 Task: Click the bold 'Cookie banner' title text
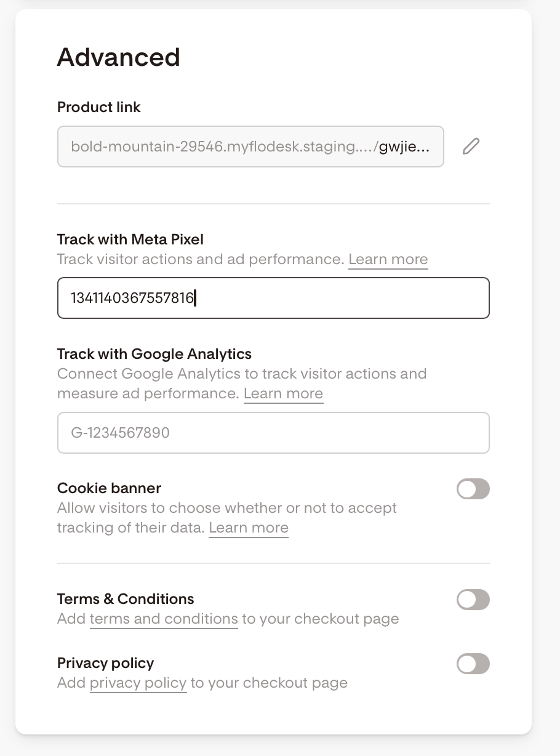(x=109, y=488)
